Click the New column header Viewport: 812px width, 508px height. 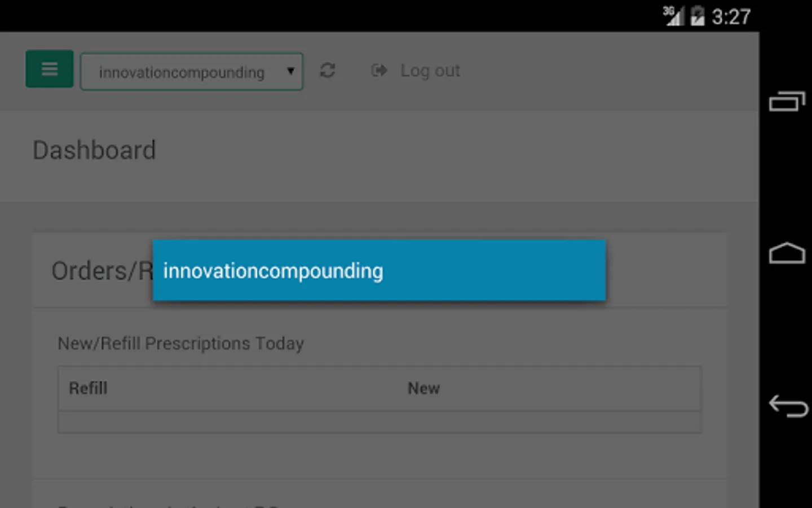[423, 388]
